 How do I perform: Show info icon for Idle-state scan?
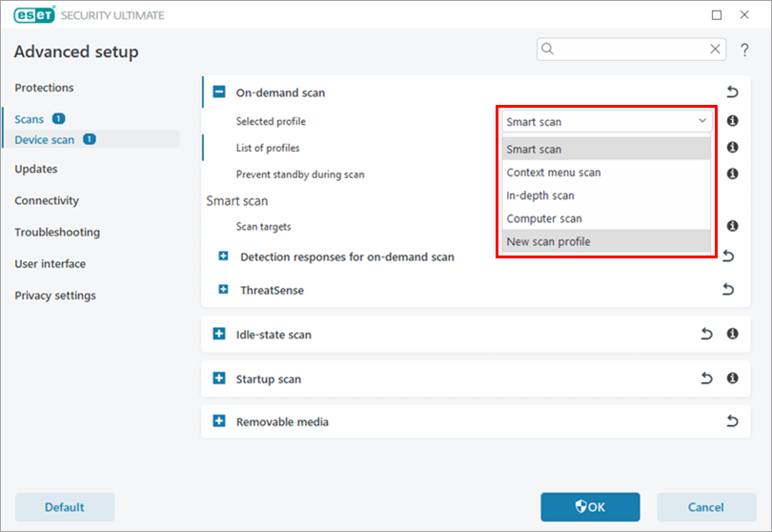[x=732, y=335]
